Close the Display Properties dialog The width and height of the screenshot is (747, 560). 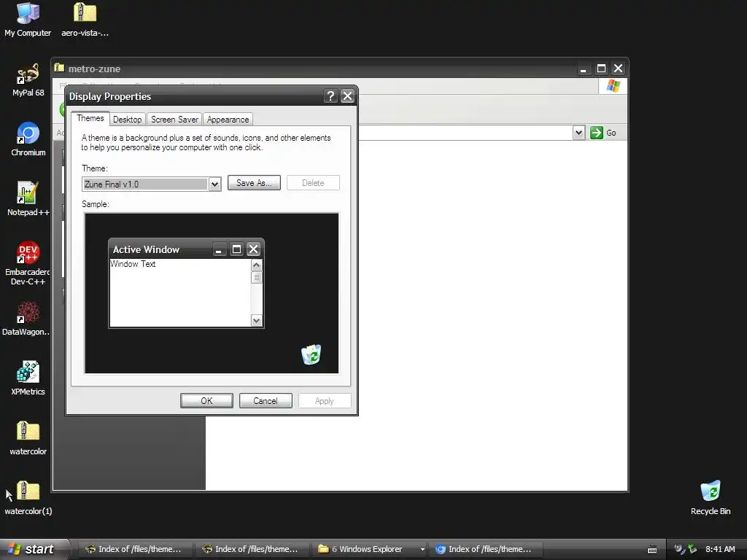coord(348,96)
